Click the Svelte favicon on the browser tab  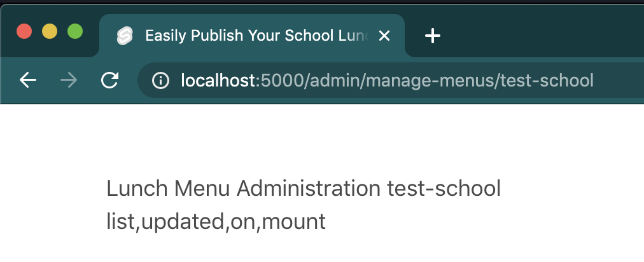coord(124,36)
